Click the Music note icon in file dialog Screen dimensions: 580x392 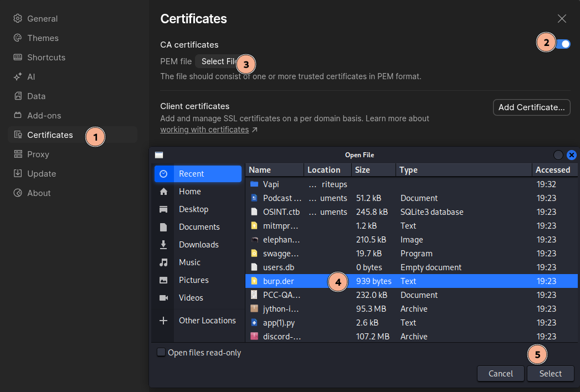click(x=163, y=262)
